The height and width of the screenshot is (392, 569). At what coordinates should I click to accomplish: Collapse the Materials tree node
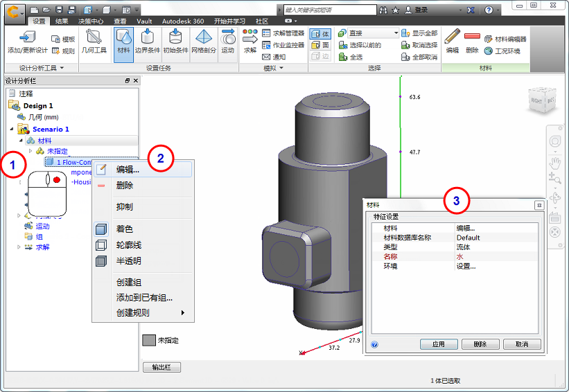[x=21, y=141]
